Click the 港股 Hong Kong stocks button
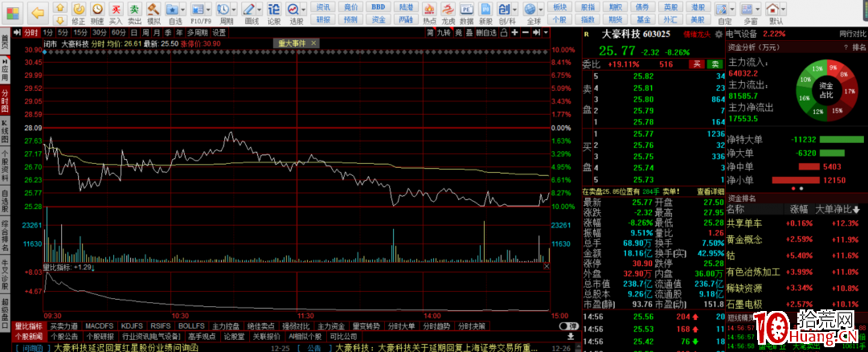Screen dimensions: 868x352 coord(698,6)
